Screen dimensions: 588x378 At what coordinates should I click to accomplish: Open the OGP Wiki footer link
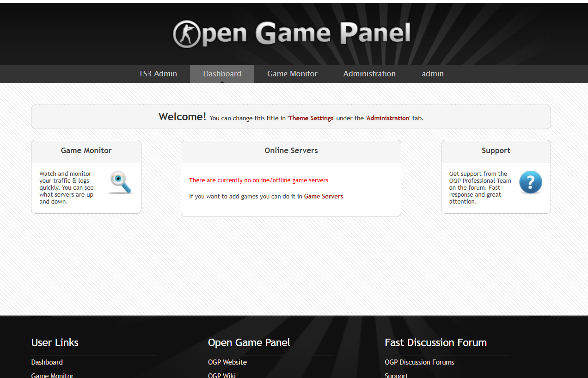click(x=222, y=375)
